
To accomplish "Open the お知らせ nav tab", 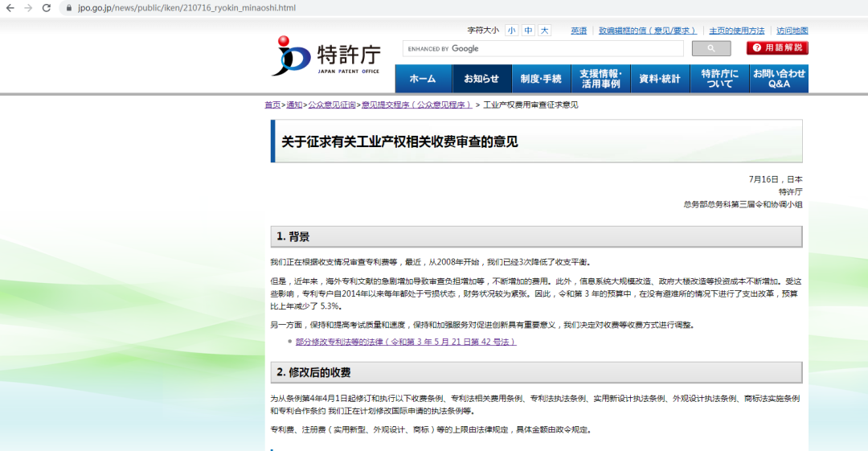I will click(481, 79).
